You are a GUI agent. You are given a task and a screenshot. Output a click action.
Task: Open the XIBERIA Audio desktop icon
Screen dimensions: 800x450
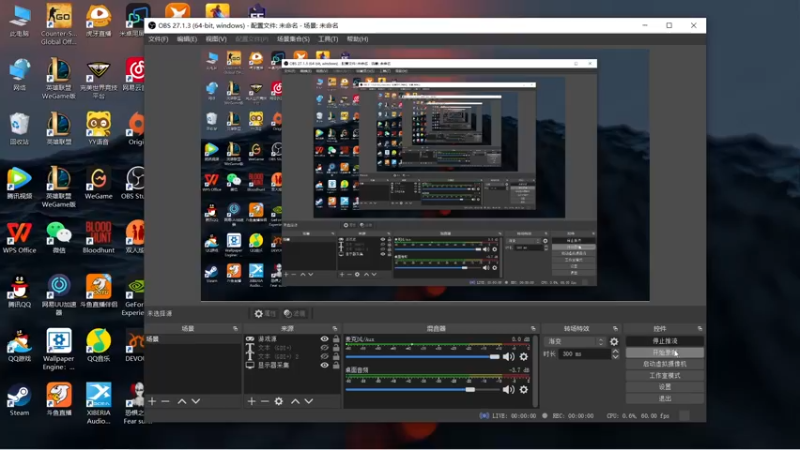click(98, 404)
